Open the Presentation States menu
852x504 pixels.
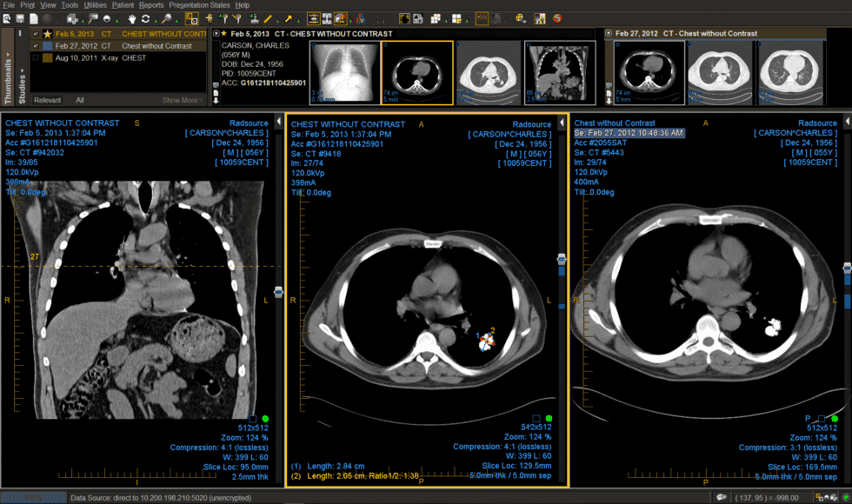tap(199, 4)
